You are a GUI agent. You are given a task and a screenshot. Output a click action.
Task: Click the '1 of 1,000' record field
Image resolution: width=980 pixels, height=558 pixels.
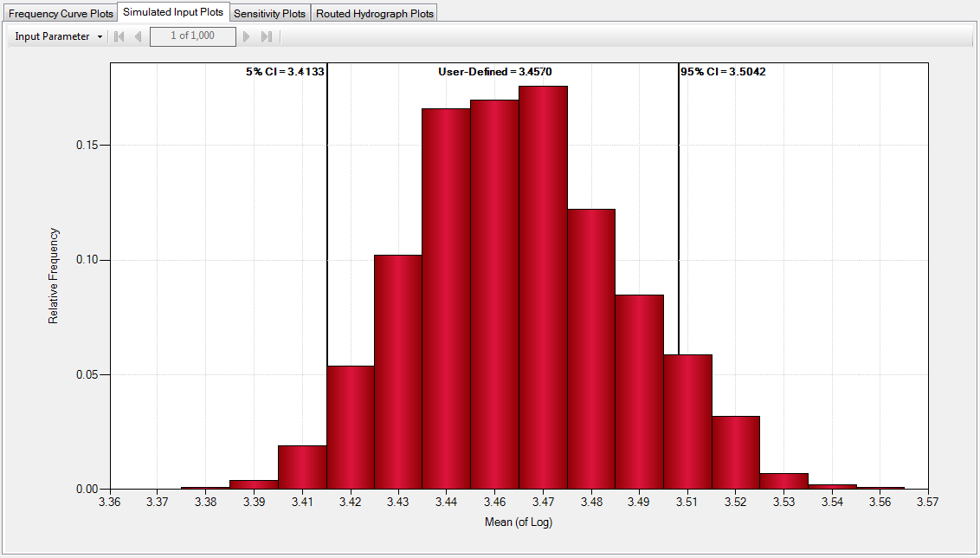[x=192, y=36]
